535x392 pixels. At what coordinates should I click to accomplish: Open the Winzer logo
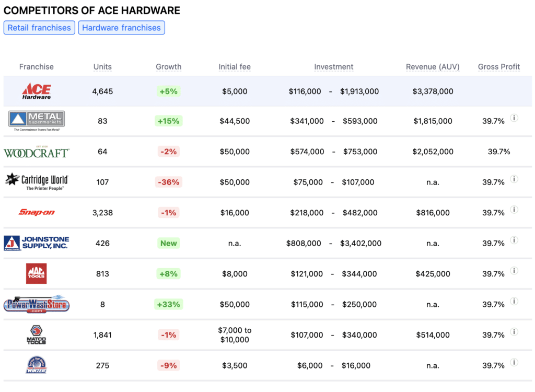point(37,365)
